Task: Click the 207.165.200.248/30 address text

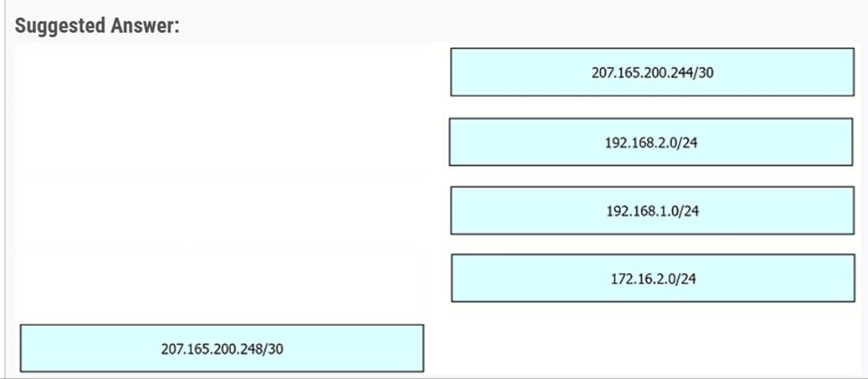Action: (222, 349)
